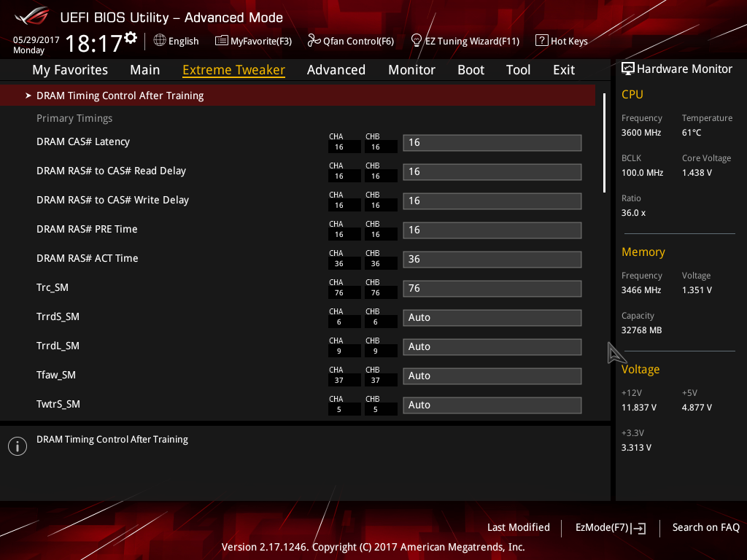Switch to EzMode(F7)
747x560 pixels.
(x=610, y=527)
